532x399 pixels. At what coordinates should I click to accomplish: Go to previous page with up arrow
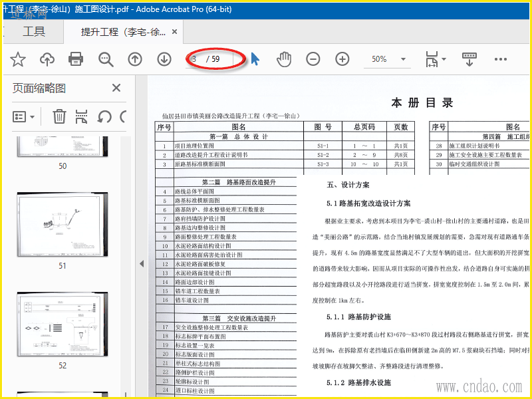click(x=135, y=59)
